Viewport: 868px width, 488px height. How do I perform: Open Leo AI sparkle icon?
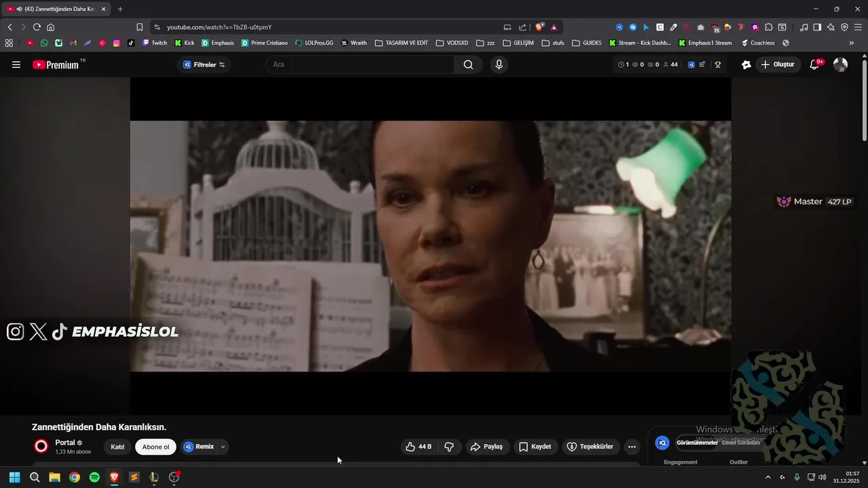(831, 27)
